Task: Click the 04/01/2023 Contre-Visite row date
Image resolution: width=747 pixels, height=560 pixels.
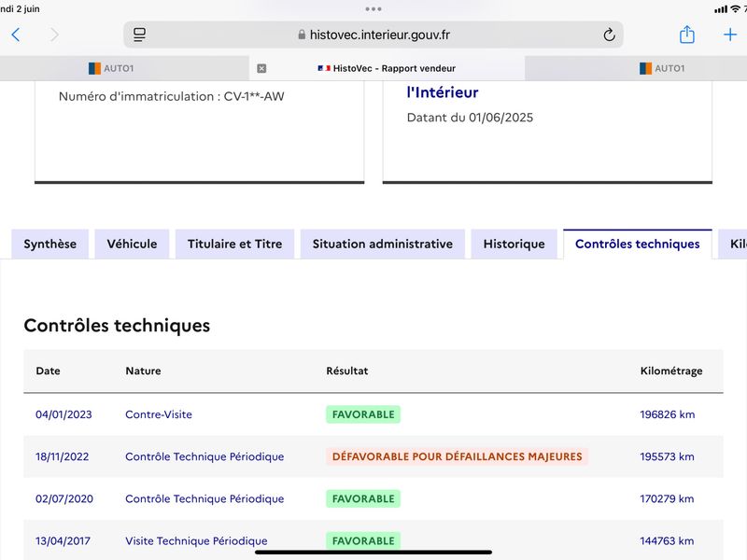Action: click(x=63, y=414)
